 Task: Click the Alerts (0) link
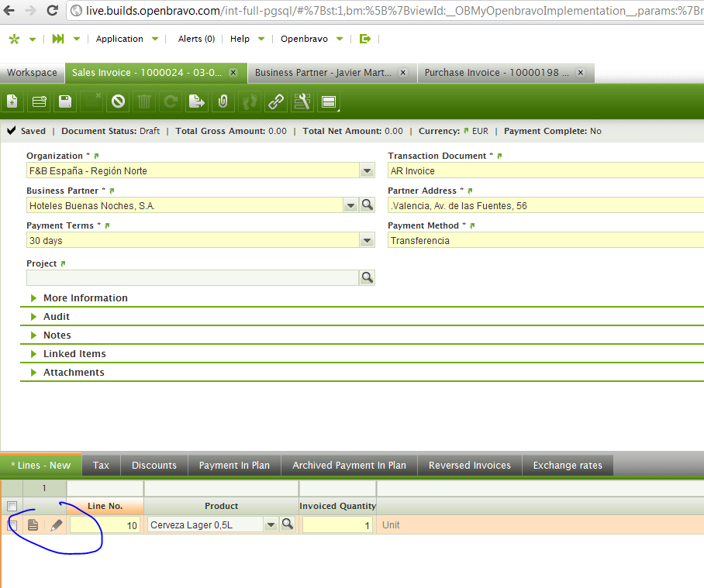196,39
